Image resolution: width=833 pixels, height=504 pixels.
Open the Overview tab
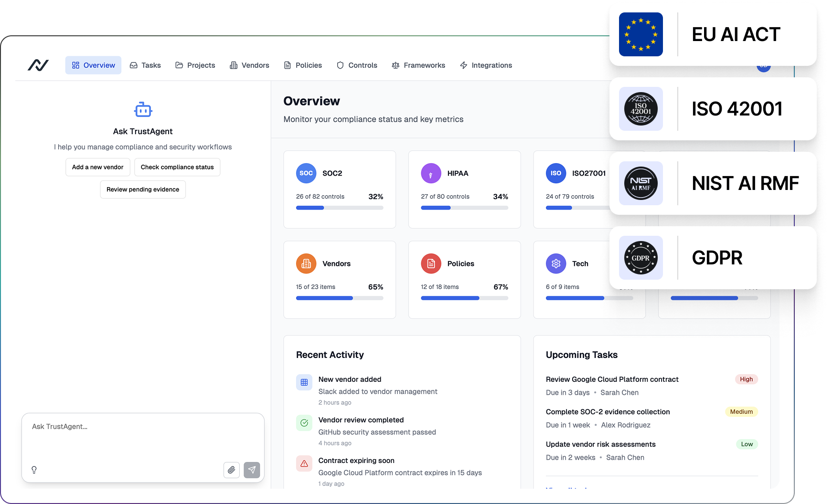[x=93, y=65]
